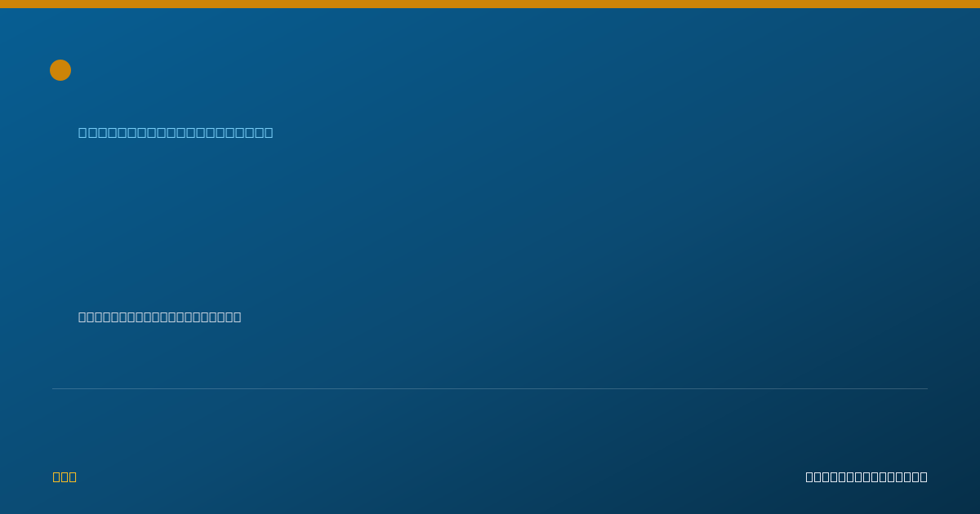Click the yellow short label at bottom left

click(65, 476)
